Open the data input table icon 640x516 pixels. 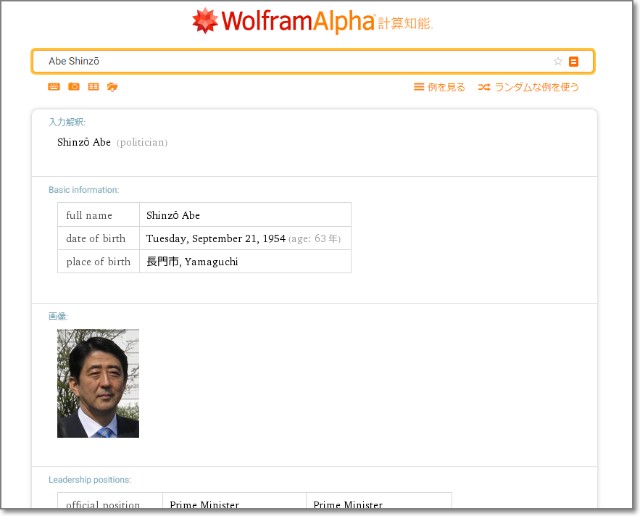click(93, 87)
